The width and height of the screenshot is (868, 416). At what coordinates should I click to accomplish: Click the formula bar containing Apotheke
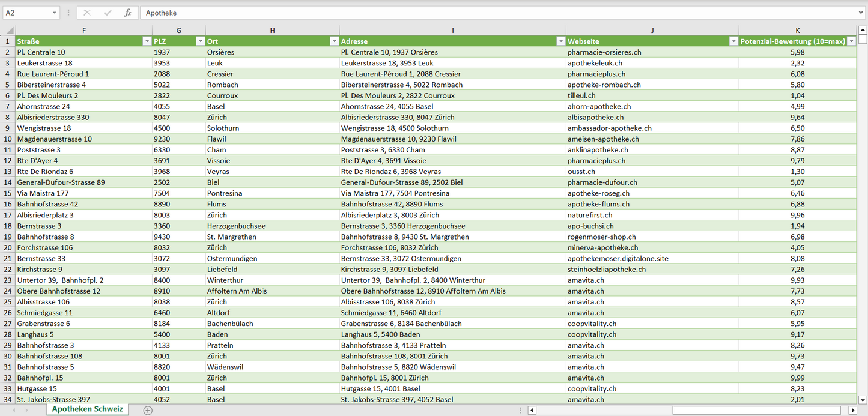(481, 13)
